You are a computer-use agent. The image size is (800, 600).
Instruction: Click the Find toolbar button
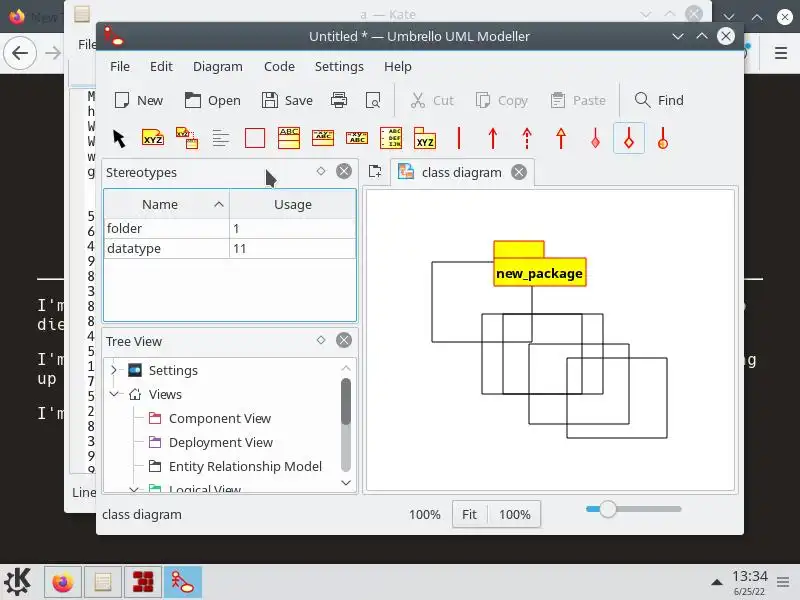pyautogui.click(x=659, y=100)
